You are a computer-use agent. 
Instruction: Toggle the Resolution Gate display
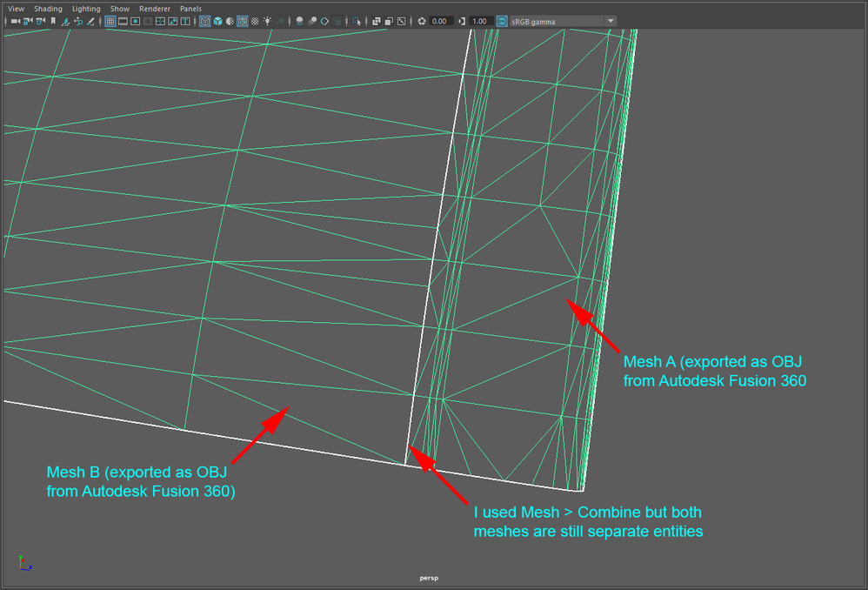click(135, 21)
